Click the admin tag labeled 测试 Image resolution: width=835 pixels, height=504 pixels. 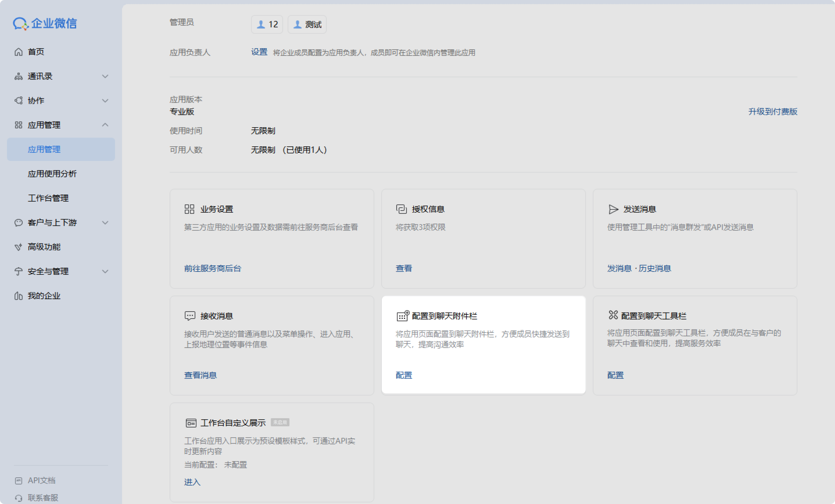(307, 24)
